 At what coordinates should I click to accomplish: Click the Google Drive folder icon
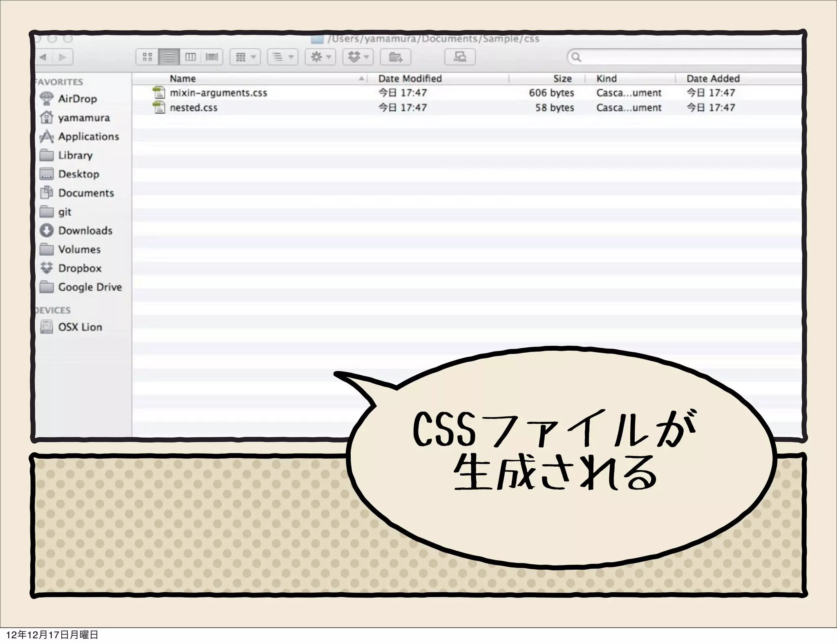pos(47,287)
